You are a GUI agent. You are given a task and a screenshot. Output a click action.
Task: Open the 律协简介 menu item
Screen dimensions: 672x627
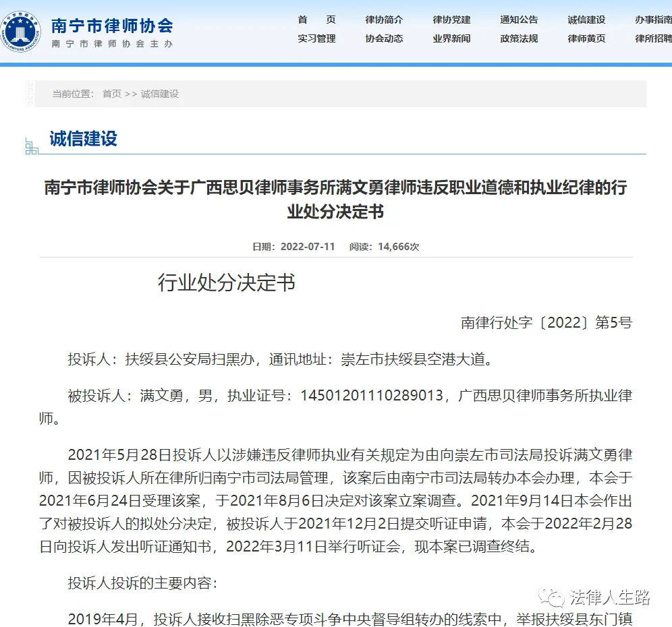pos(384,20)
